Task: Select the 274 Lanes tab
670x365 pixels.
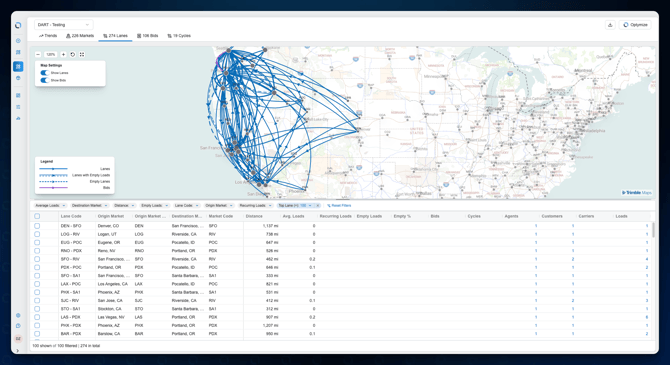Action: pos(115,36)
